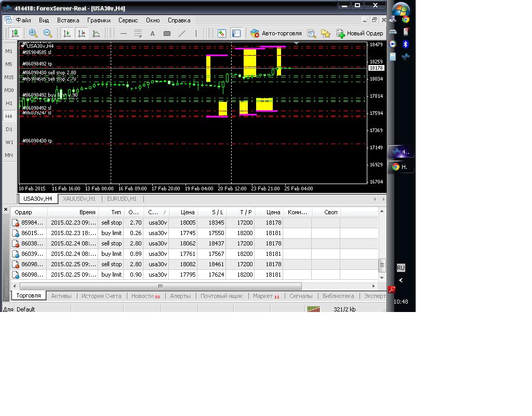This screenshot has width=532, height=416.
Task: Open the История Счета terminal tab
Action: click(101, 296)
